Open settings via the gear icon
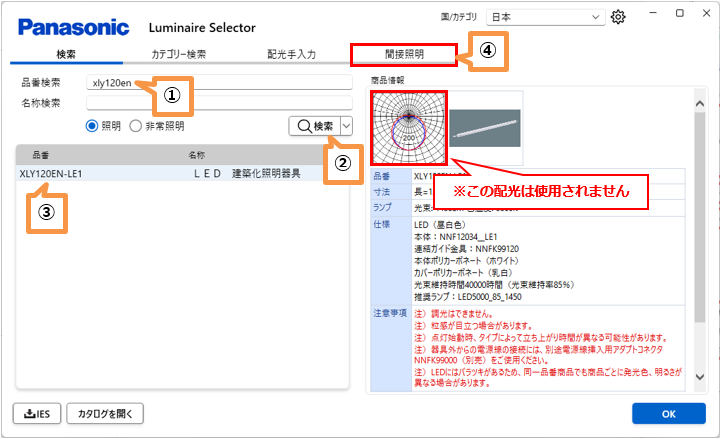This screenshot has height=439, width=721. pos(619,17)
